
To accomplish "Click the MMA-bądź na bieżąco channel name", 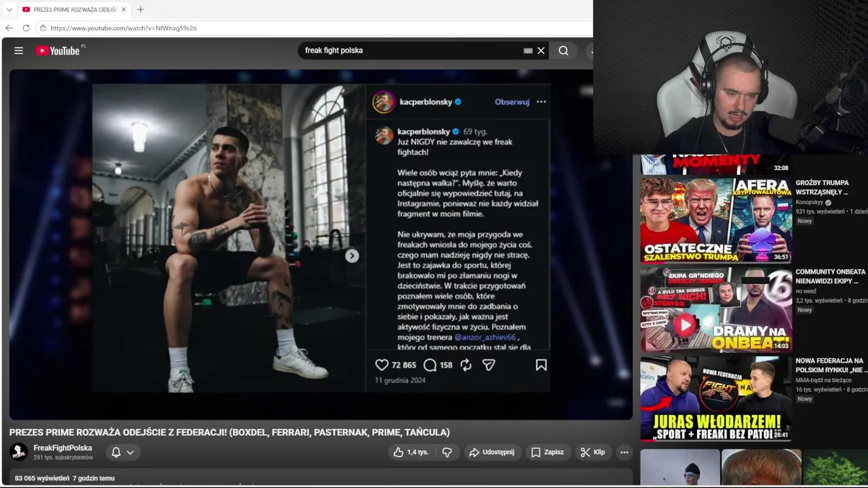I will [824, 380].
